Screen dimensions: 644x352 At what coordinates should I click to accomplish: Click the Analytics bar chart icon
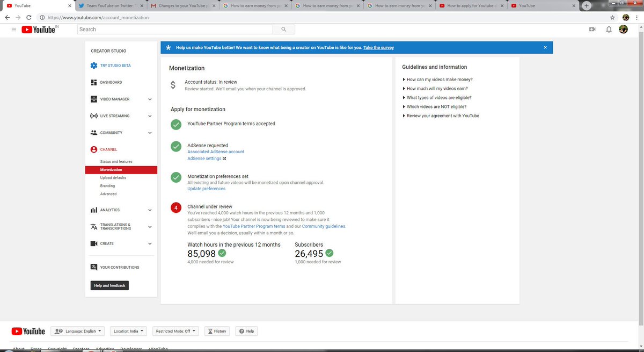point(94,210)
